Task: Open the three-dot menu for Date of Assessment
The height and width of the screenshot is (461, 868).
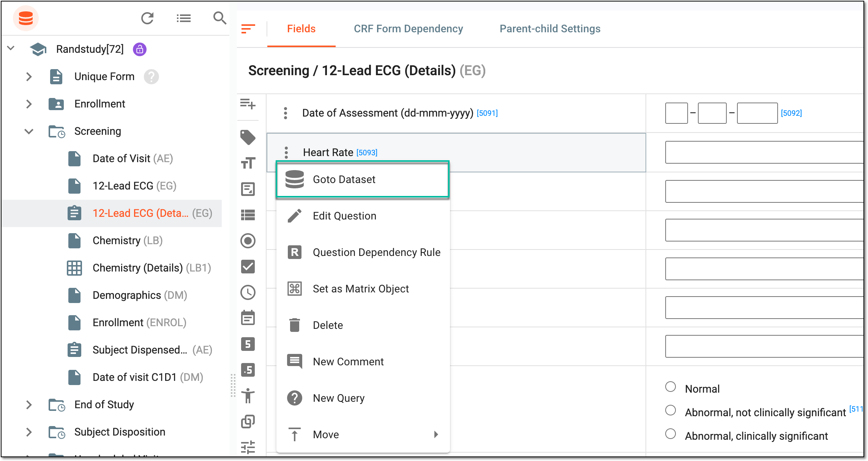Action: coord(286,113)
